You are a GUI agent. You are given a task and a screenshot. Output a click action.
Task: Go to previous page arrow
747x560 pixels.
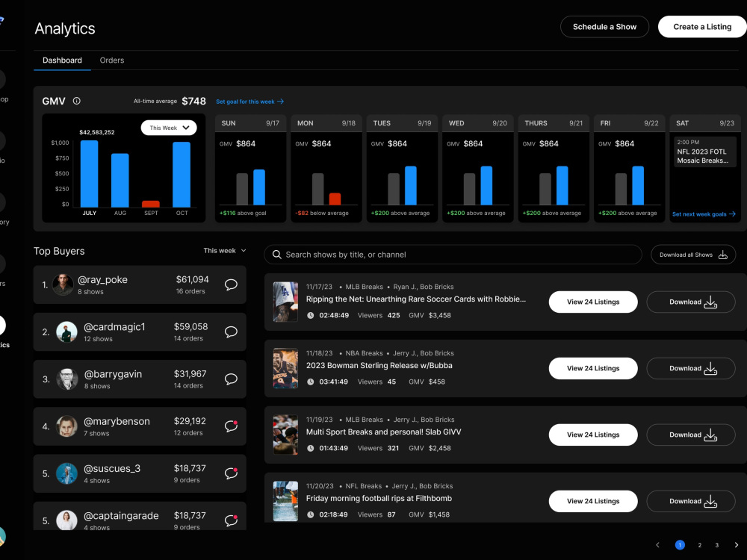(657, 545)
